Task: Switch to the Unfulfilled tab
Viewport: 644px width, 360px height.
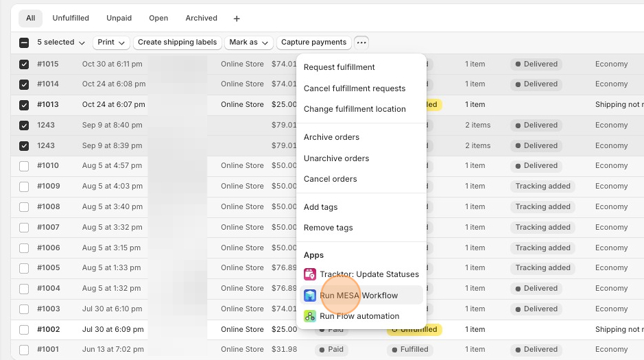Action: click(71, 19)
